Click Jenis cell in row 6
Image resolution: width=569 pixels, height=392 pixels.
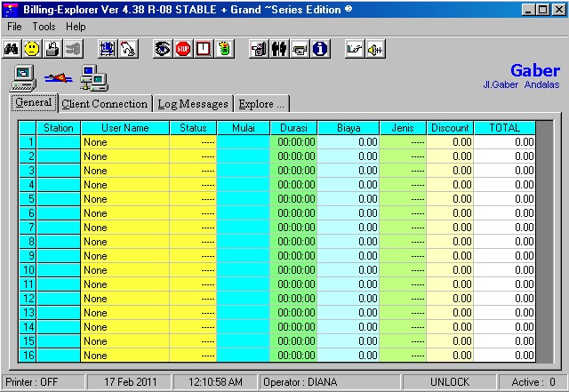[x=403, y=213]
